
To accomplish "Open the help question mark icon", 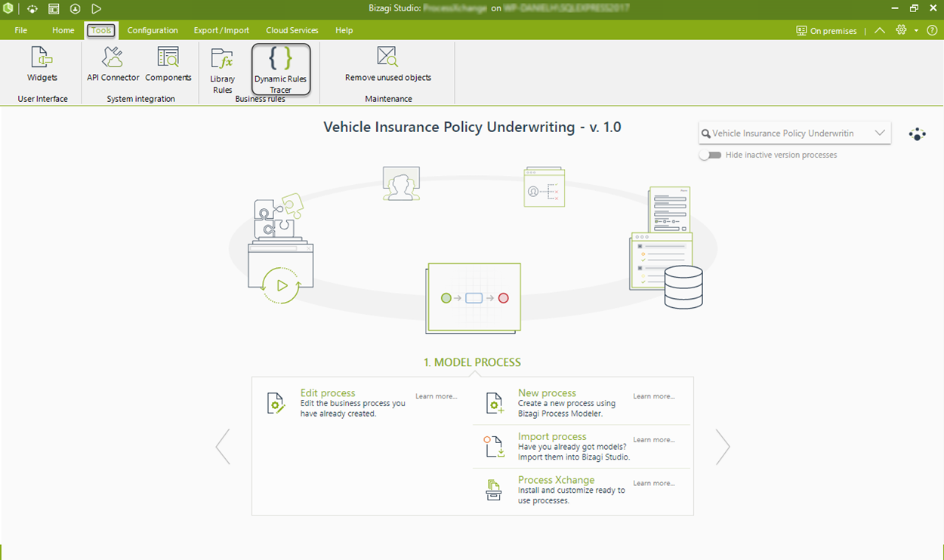I will pyautogui.click(x=932, y=30).
